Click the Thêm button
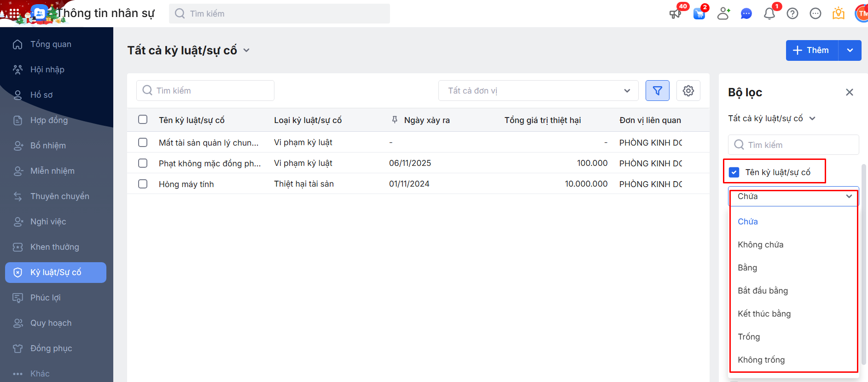 tap(812, 50)
